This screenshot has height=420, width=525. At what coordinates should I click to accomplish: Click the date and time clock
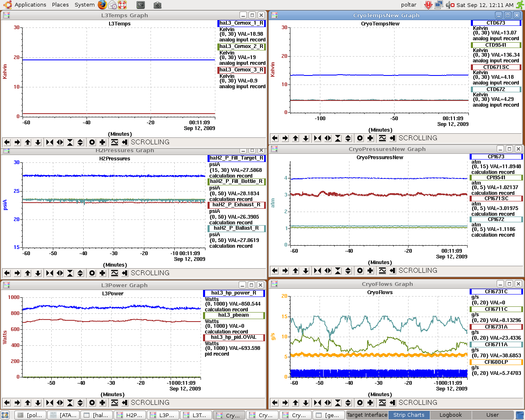click(485, 5)
